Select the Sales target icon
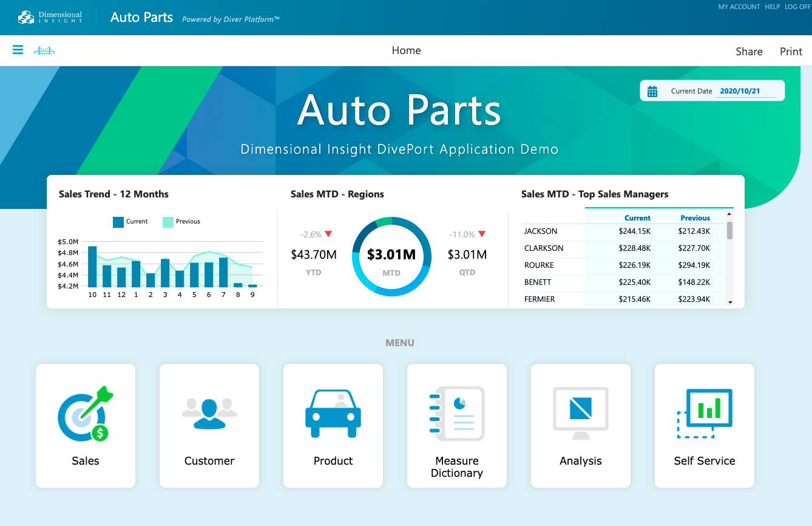This screenshot has width=812, height=526. point(85,414)
